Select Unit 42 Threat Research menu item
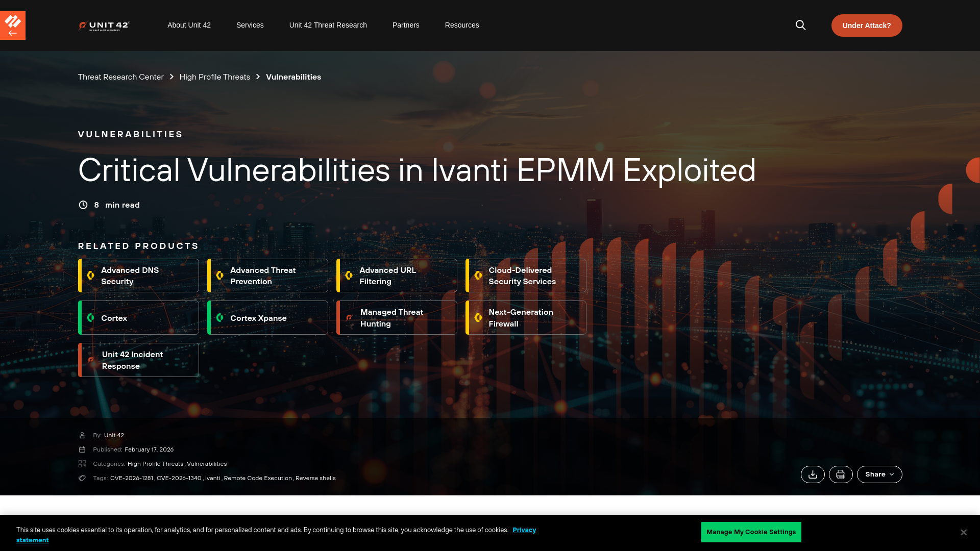The height and width of the screenshot is (551, 980). (328, 25)
